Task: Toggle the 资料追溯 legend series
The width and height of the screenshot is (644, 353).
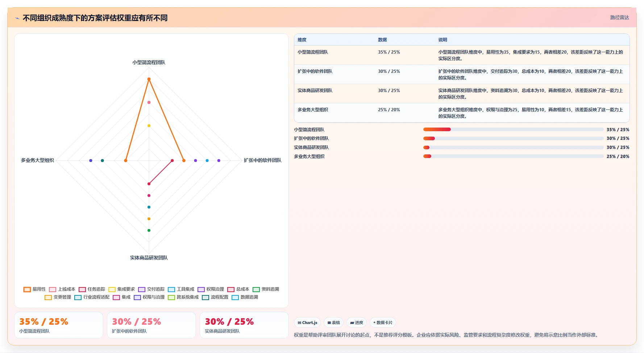Action: click(x=266, y=289)
